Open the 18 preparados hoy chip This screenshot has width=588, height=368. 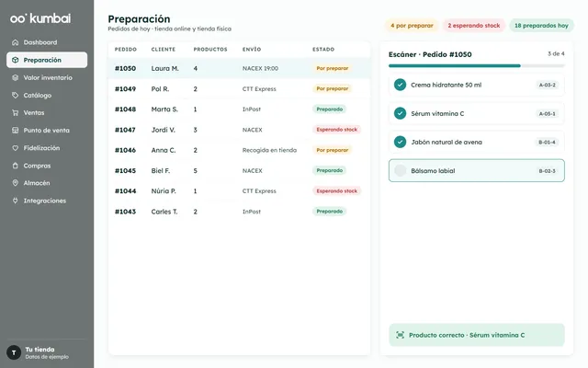541,26
